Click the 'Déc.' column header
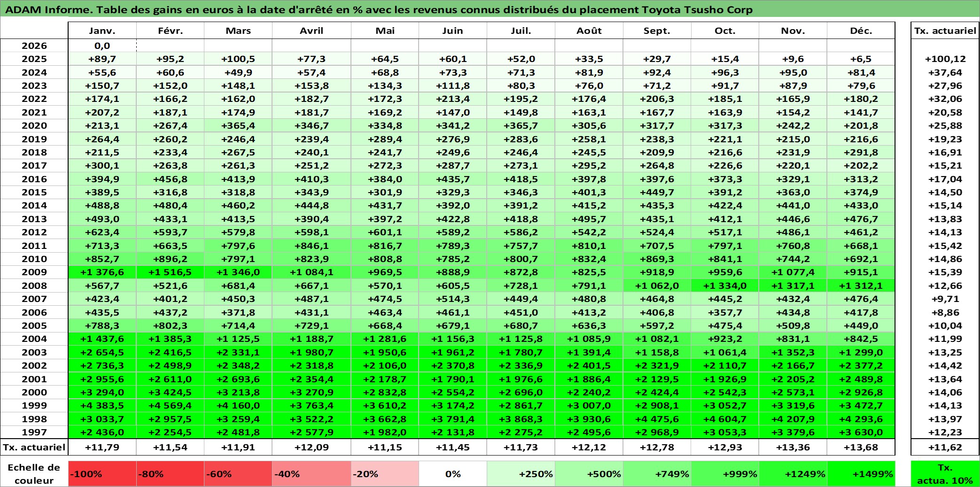The width and height of the screenshot is (980, 487). (x=861, y=31)
